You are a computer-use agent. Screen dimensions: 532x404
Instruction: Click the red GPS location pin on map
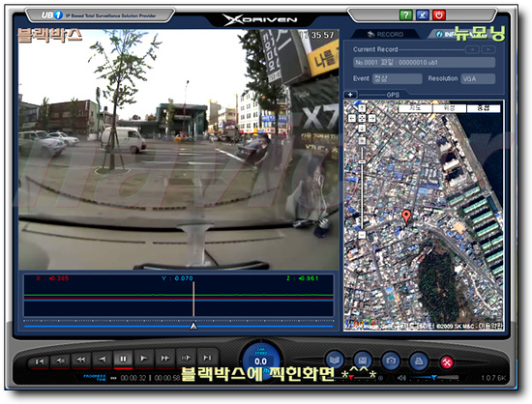coord(406,216)
